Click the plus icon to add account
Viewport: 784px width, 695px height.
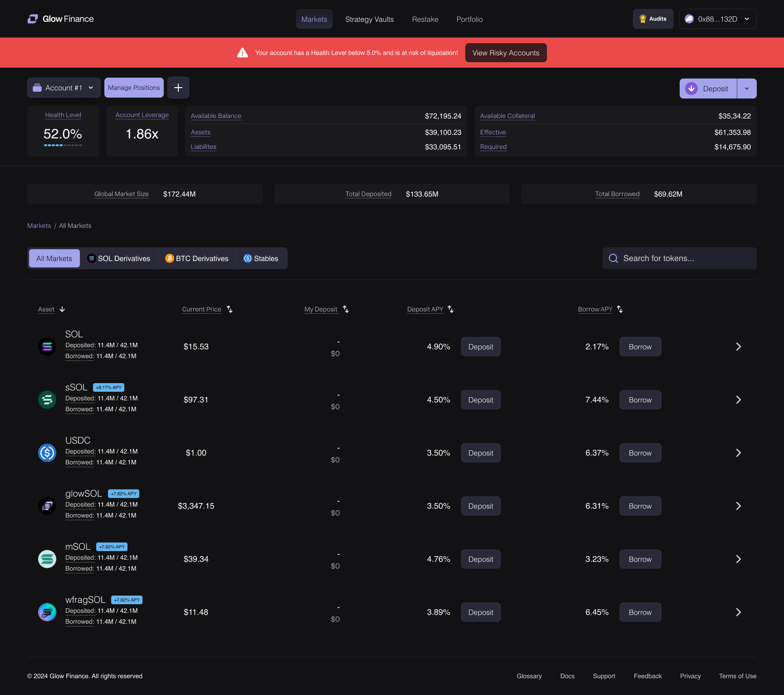(178, 88)
